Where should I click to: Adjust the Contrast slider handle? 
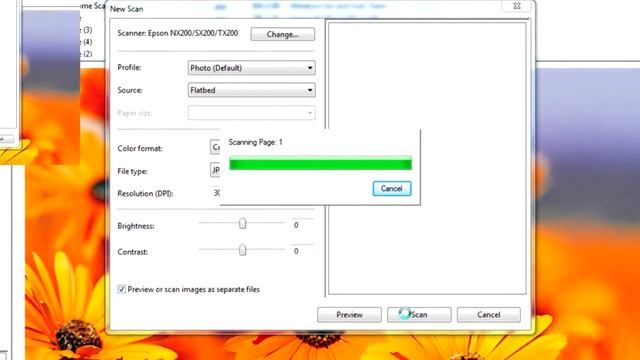[x=242, y=249]
